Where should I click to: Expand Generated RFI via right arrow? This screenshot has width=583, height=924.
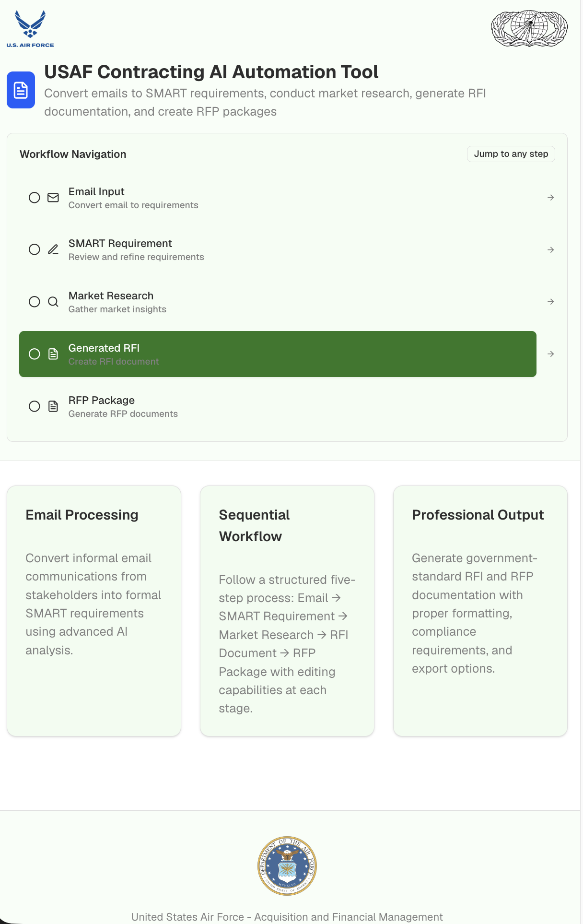tap(551, 354)
